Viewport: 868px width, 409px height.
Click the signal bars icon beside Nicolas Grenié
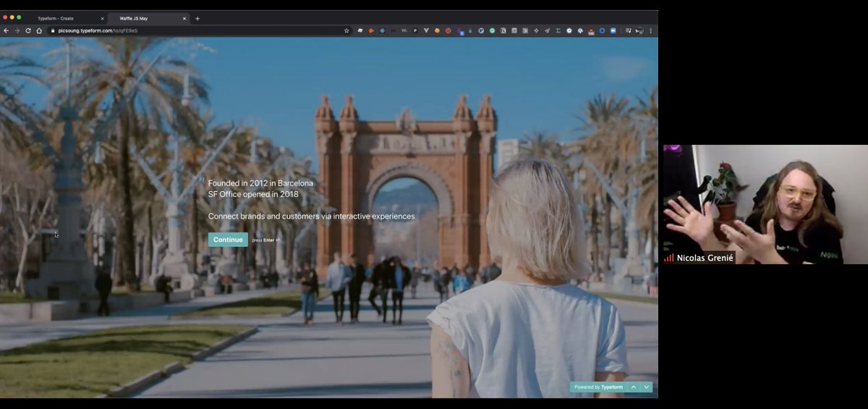(x=669, y=258)
